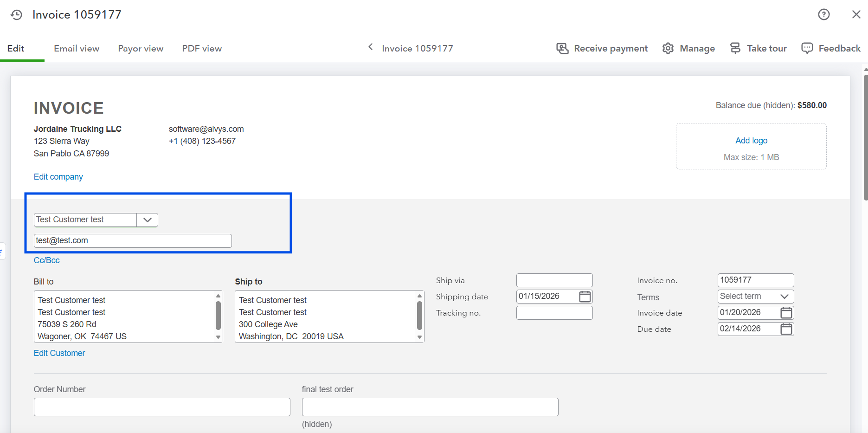
Task: Click the Receive payment label
Action: [611, 48]
